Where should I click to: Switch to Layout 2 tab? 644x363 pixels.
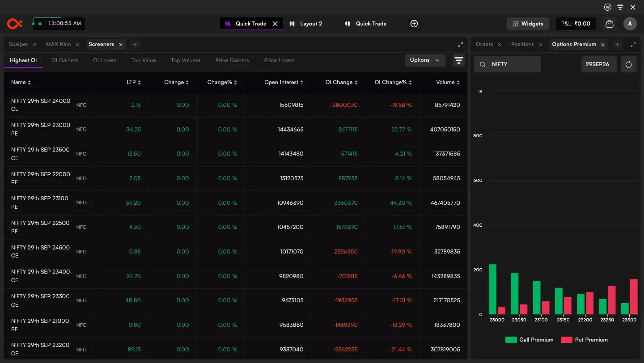point(306,24)
